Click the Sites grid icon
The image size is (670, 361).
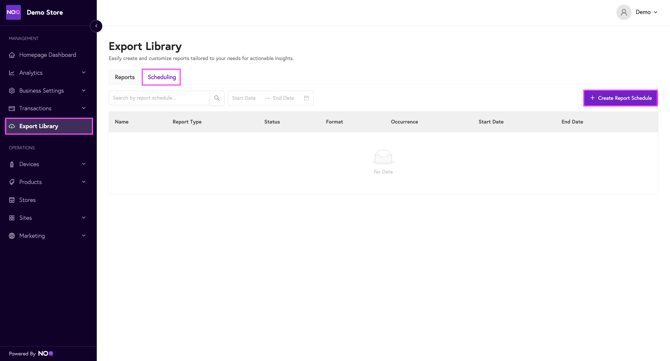12,218
